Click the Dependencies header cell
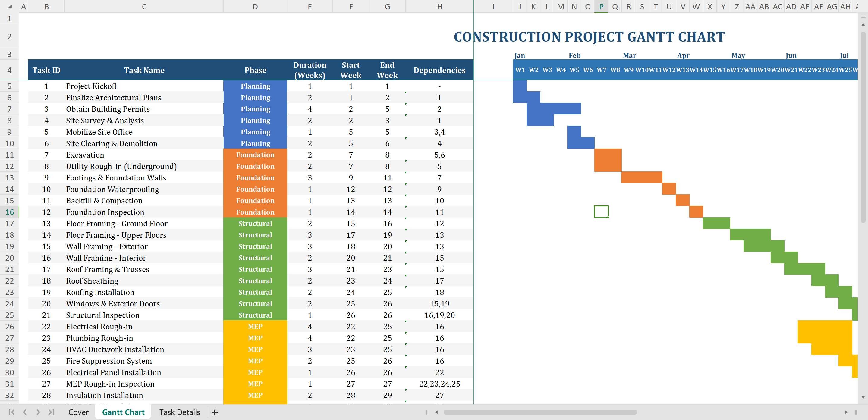Viewport: 868px width, 420px height. click(x=439, y=70)
